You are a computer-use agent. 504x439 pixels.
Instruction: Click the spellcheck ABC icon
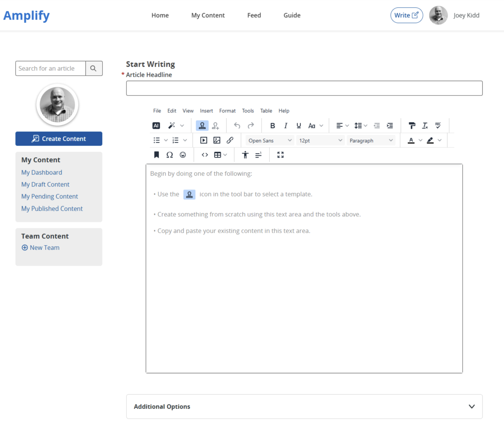click(x=438, y=126)
